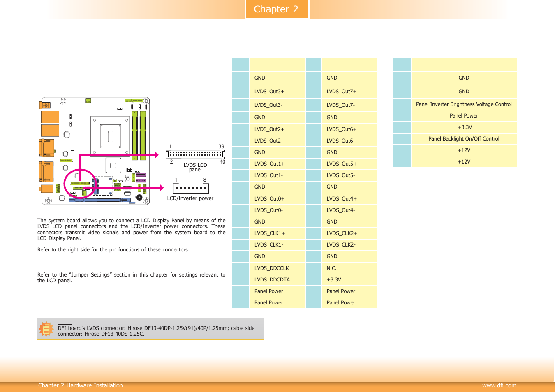Click the '+3.3V' cell in the LVDS table
This screenshot has height=392, width=555.
click(349, 280)
